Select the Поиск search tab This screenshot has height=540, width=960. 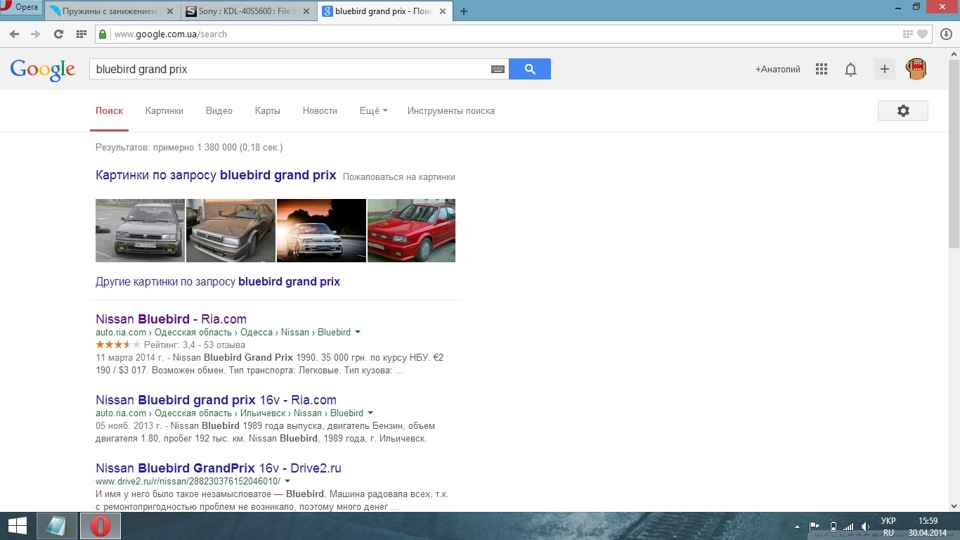(x=109, y=111)
